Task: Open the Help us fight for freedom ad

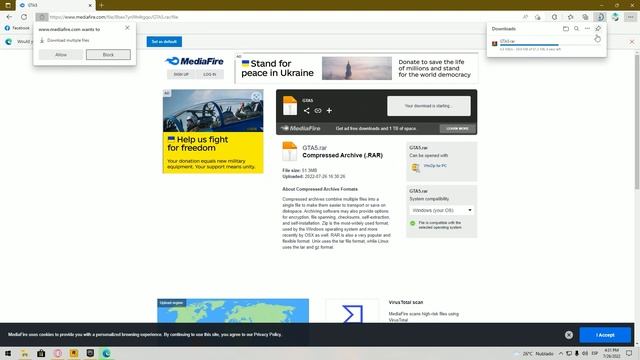Action: 213,131
